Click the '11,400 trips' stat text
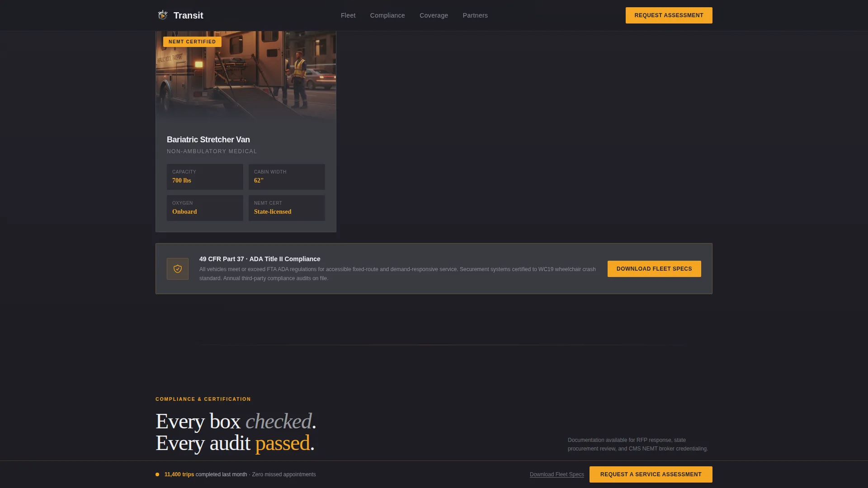868x488 pixels. [x=179, y=474]
